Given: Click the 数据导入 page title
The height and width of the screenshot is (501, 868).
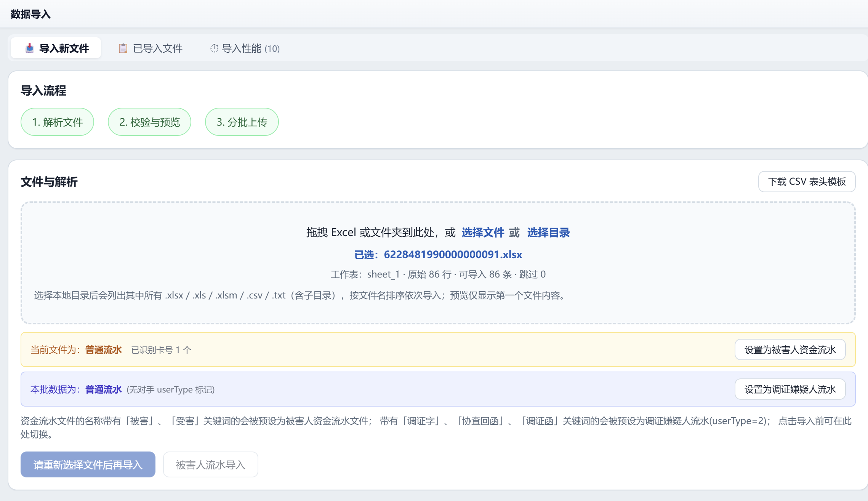Looking at the screenshot, I should (x=30, y=14).
